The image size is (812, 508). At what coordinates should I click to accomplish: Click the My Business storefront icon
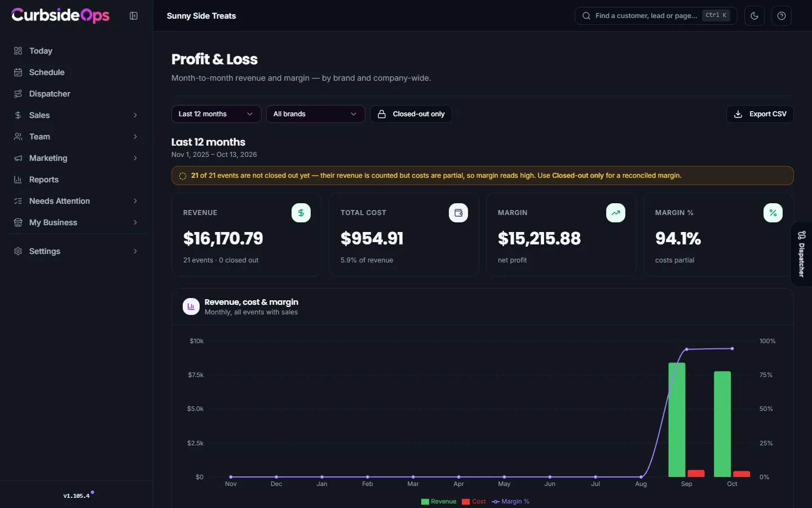(x=18, y=222)
